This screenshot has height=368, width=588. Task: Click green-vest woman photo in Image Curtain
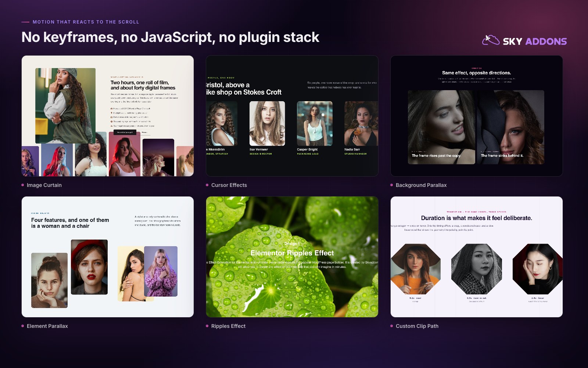[x=65, y=106]
